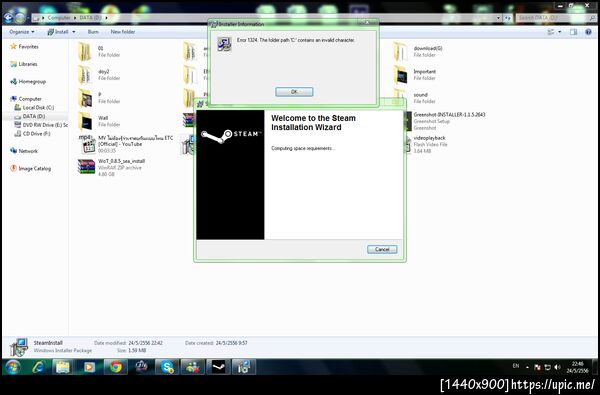Select Image Catalog in navigation pane
Screen dimensions: 600x395
click(31, 168)
